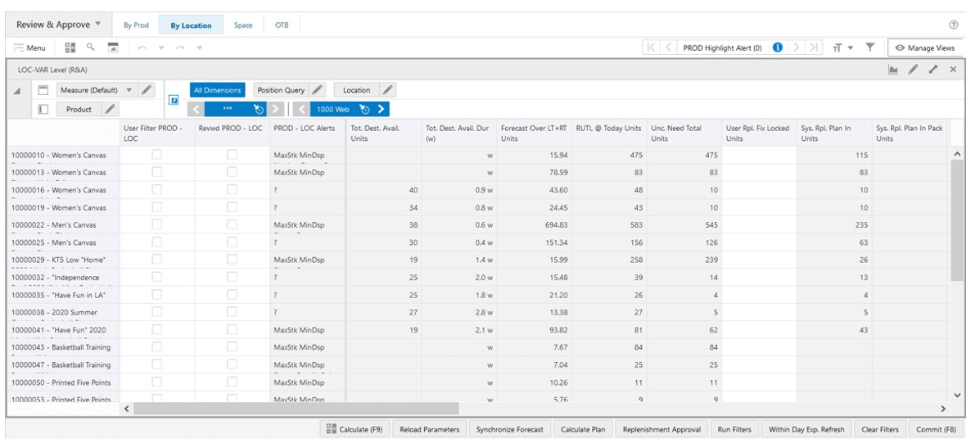Edit the Position Query with pencil icon
Viewport: 980px width, 448px height.
point(317,90)
